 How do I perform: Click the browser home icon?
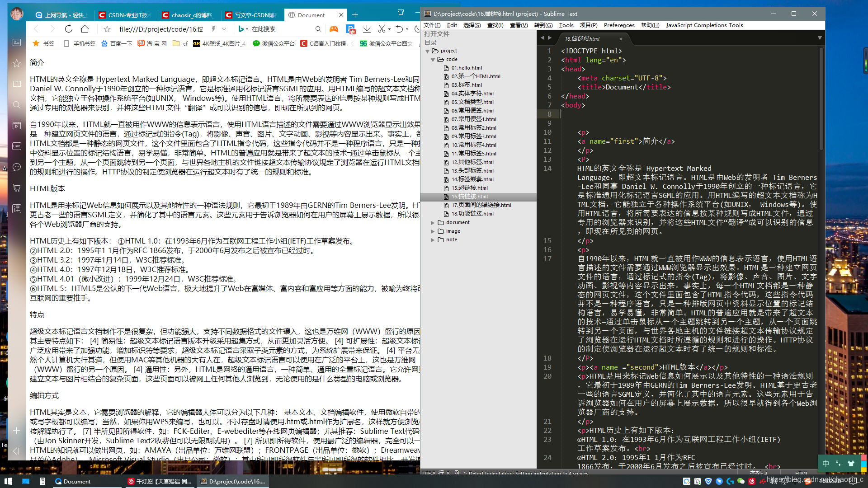coord(85,29)
